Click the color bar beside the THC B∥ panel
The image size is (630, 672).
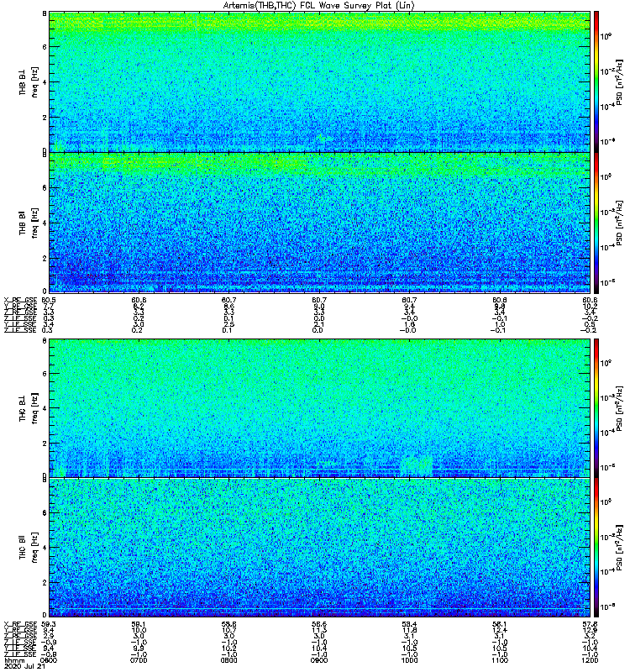(x=596, y=548)
